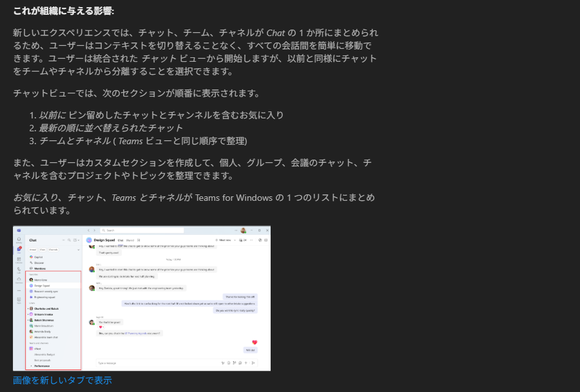The width and height of the screenshot is (580, 392).
Task: Click the send arrow icon in the Teams screenshot
Action: tap(253, 363)
